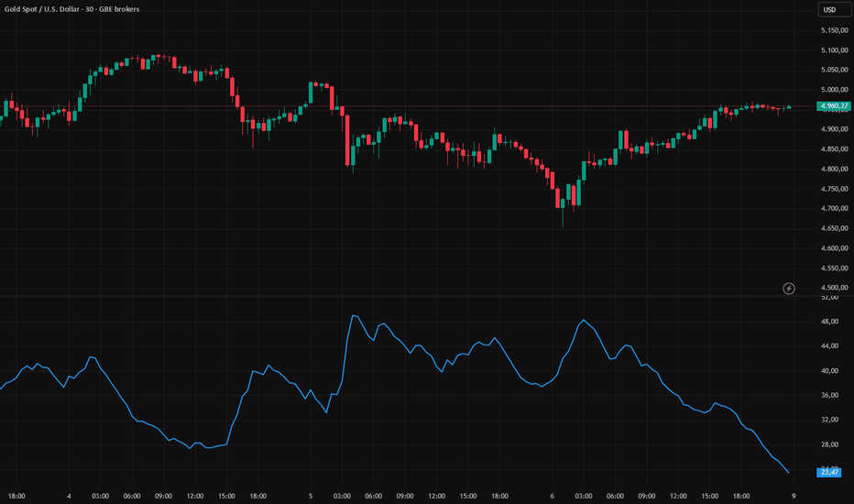Select date marker 4 on time axis

point(69,496)
